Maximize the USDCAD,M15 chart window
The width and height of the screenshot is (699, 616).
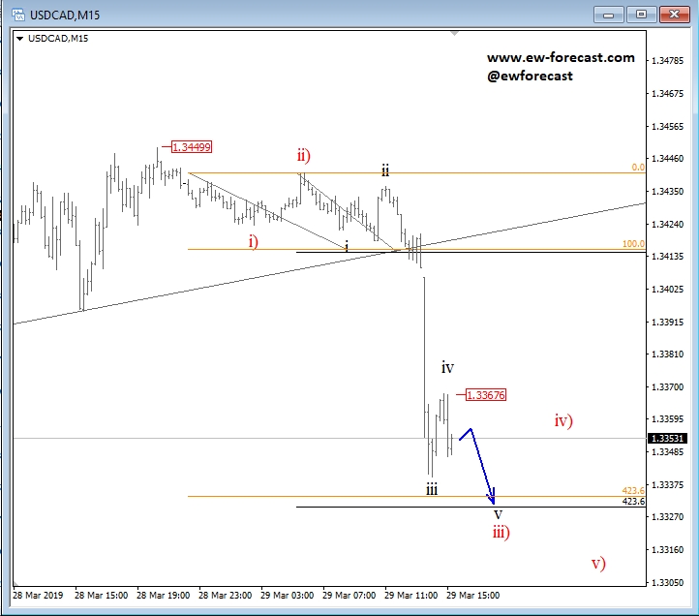pyautogui.click(x=641, y=15)
